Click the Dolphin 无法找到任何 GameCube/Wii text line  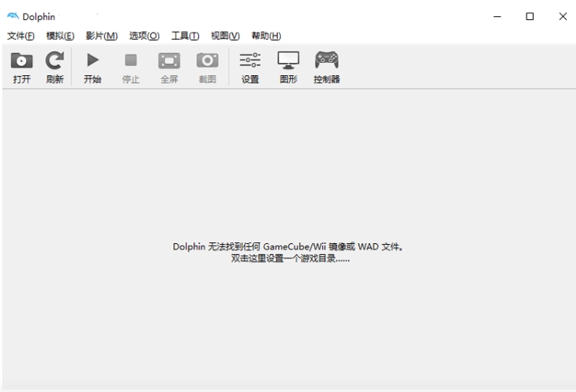click(x=288, y=246)
